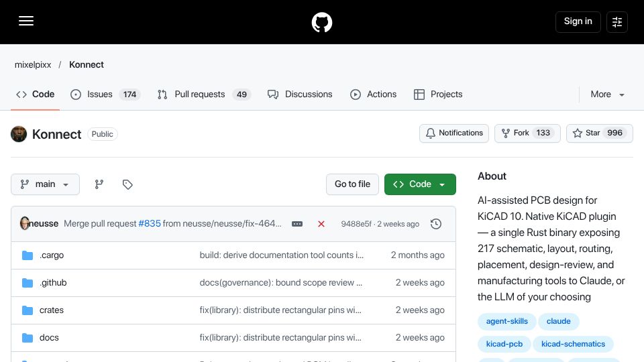Select the agent-skills topic tag
Screen dimensions: 644x362
coord(507,321)
